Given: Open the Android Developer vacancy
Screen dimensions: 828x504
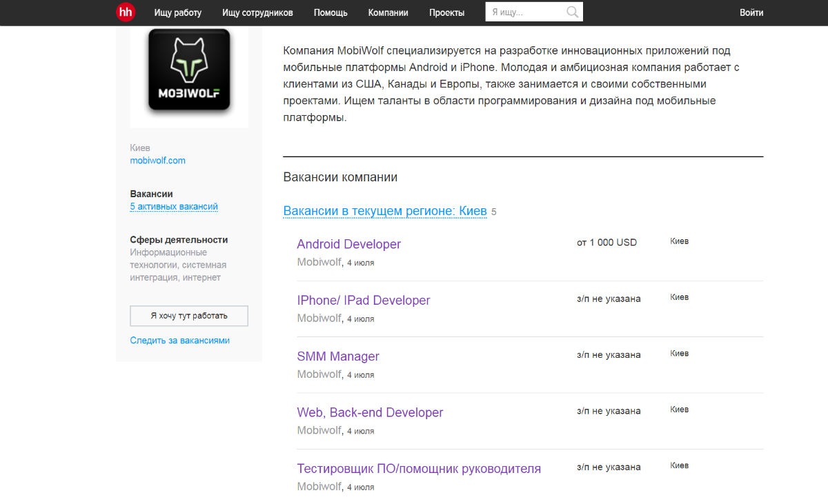Looking at the screenshot, I should [x=348, y=244].
